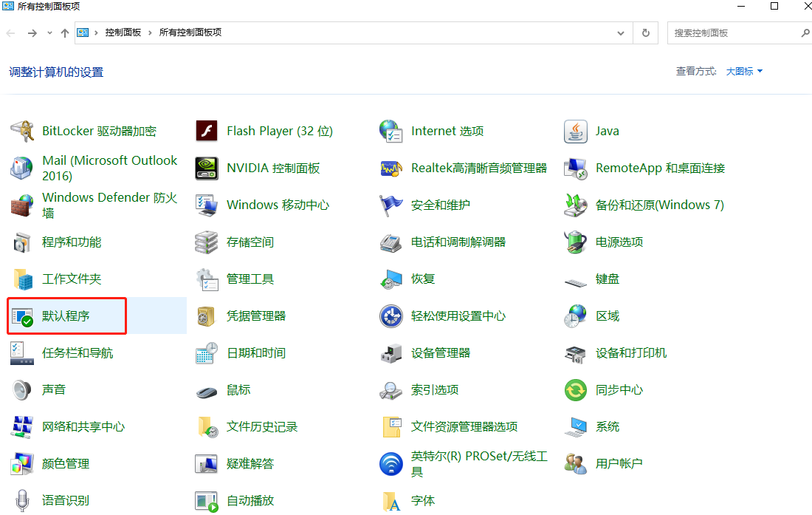Screen dimensions: 812x515
Task: Open RemoteApp 和桌面连接 icon
Action: pyautogui.click(x=575, y=168)
